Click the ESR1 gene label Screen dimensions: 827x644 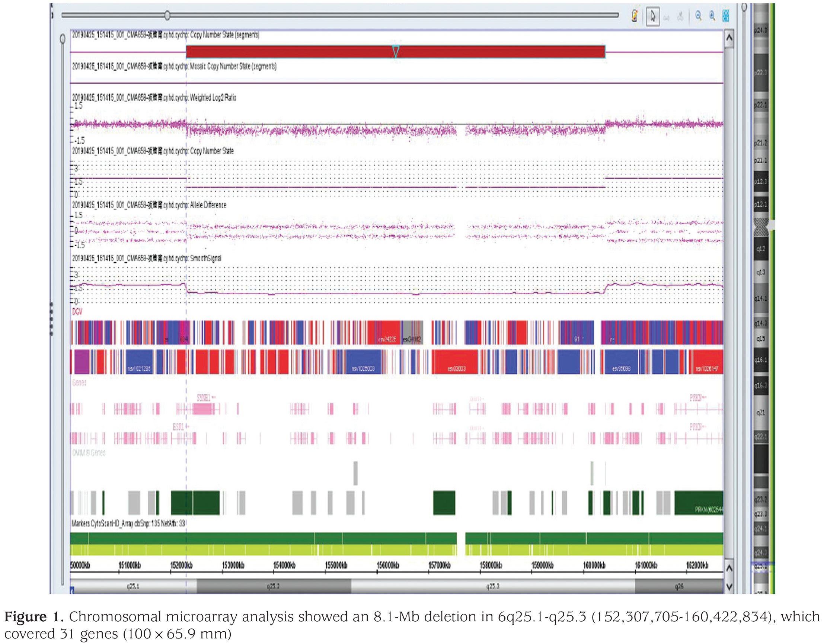click(x=181, y=427)
